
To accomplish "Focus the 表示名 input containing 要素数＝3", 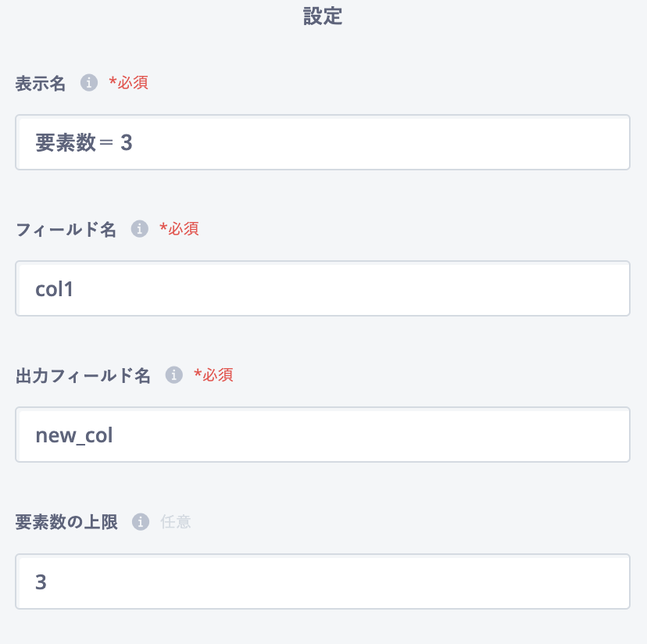I will [323, 142].
